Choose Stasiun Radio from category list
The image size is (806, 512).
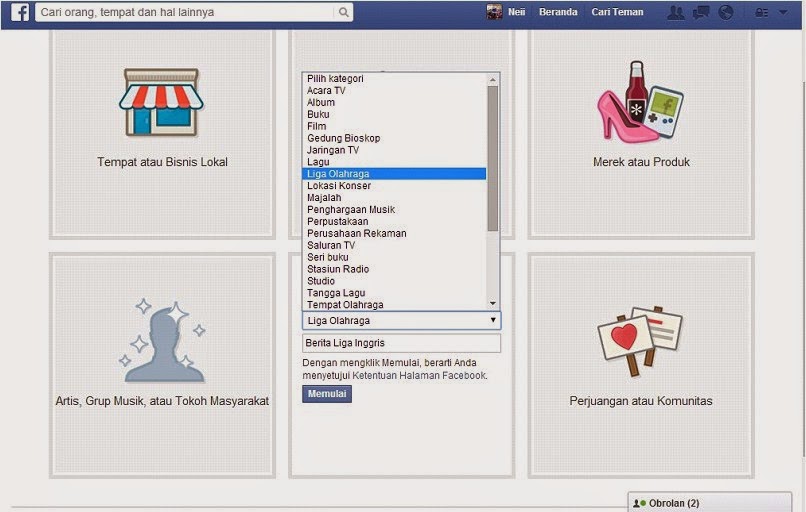[x=394, y=269]
